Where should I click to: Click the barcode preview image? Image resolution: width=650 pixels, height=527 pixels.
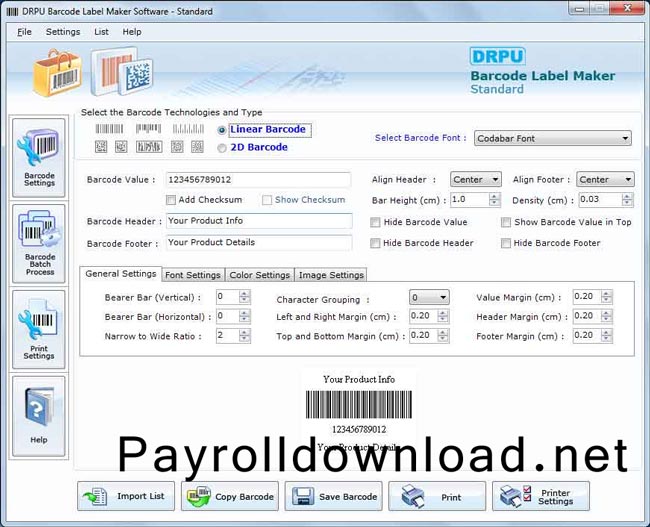[359, 404]
